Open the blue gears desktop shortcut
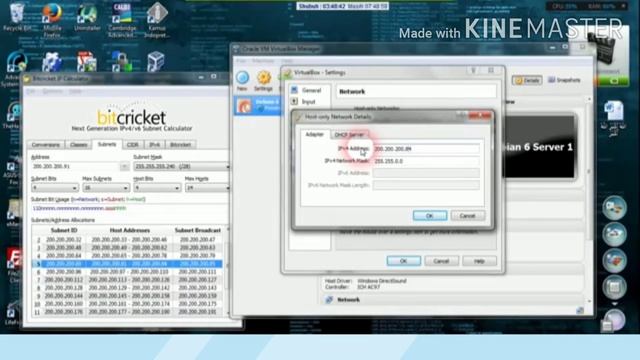This screenshot has height=360, width=640. coord(52,62)
